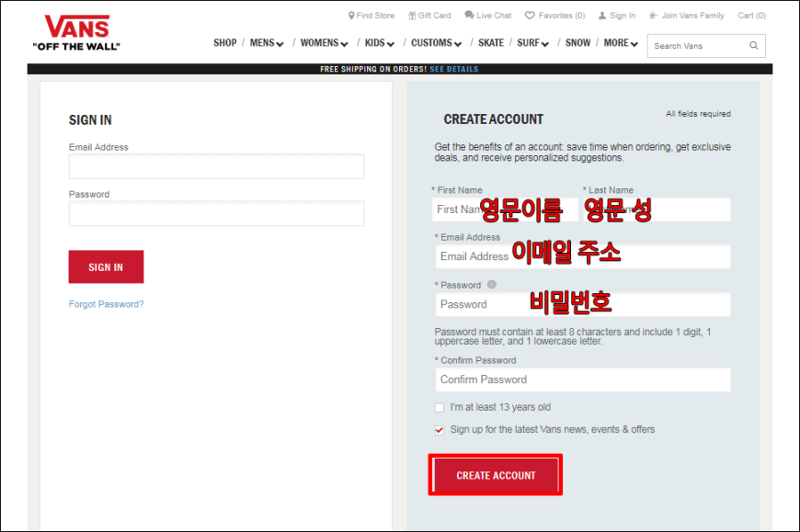800x532 pixels.
Task: Click the 'I'm at least 13 years old' label
Action: pos(500,407)
